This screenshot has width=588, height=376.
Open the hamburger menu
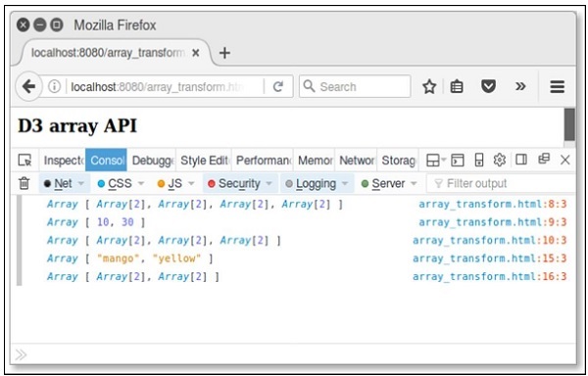558,87
